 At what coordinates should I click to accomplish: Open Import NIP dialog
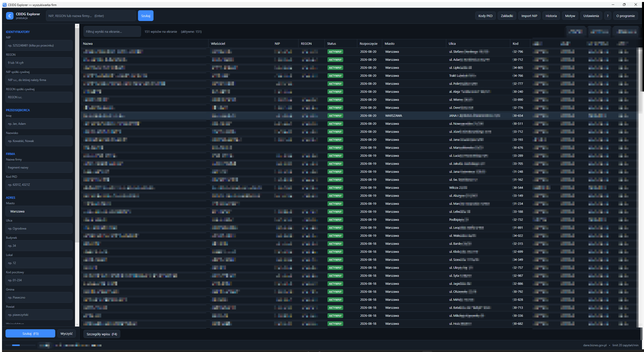(x=529, y=16)
